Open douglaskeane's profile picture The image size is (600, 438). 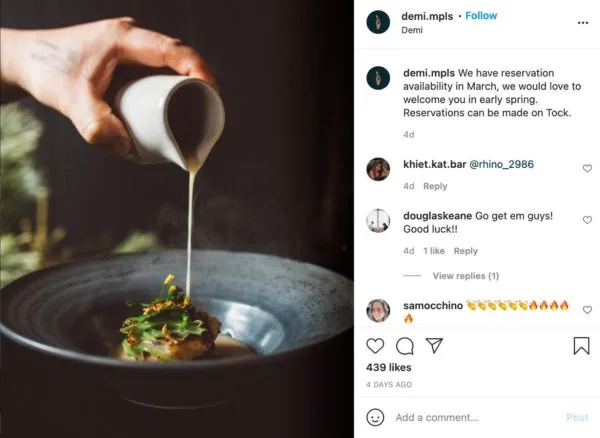coord(378,221)
